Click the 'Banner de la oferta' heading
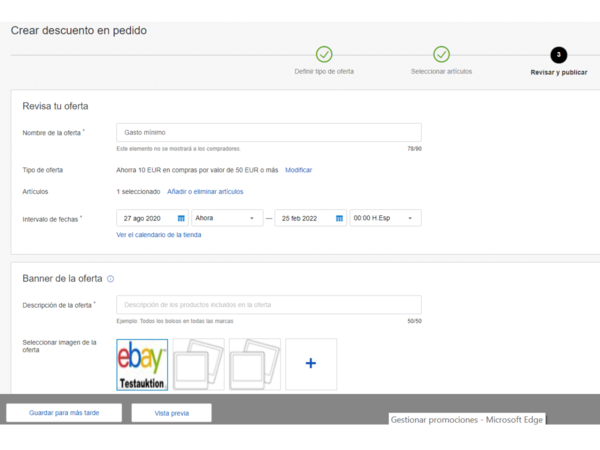 (62, 279)
